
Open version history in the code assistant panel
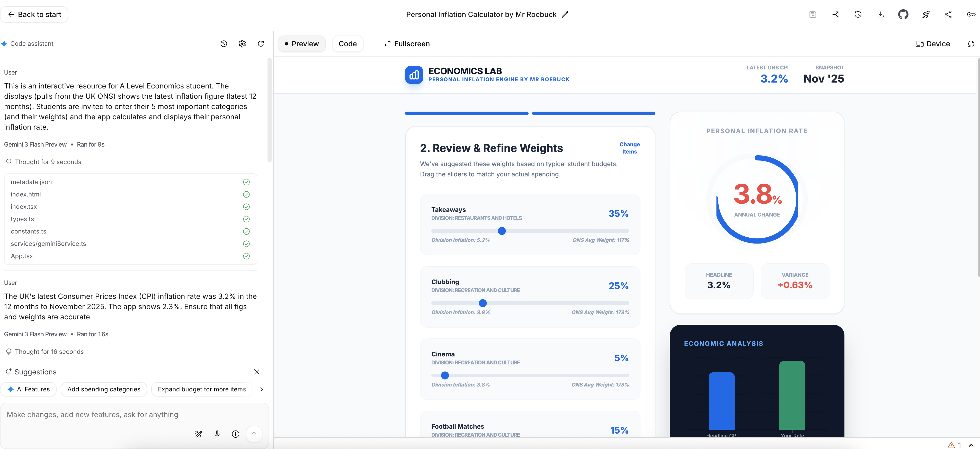[x=224, y=44]
